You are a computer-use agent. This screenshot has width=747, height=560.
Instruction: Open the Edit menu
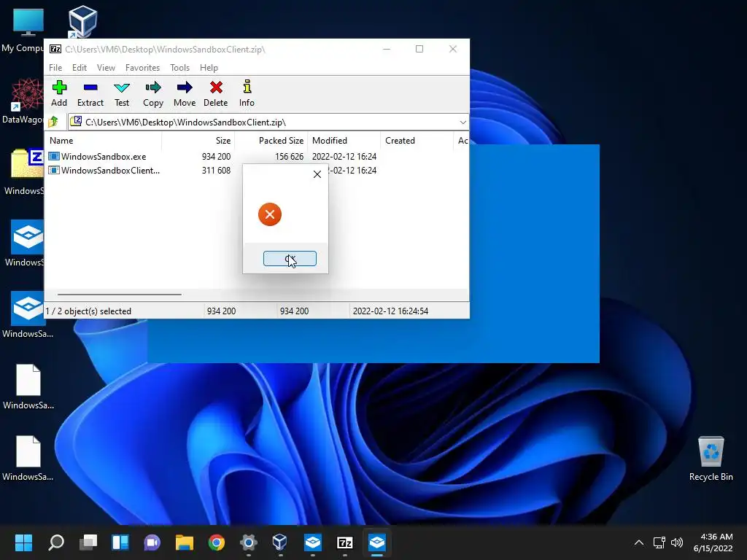pyautogui.click(x=79, y=68)
